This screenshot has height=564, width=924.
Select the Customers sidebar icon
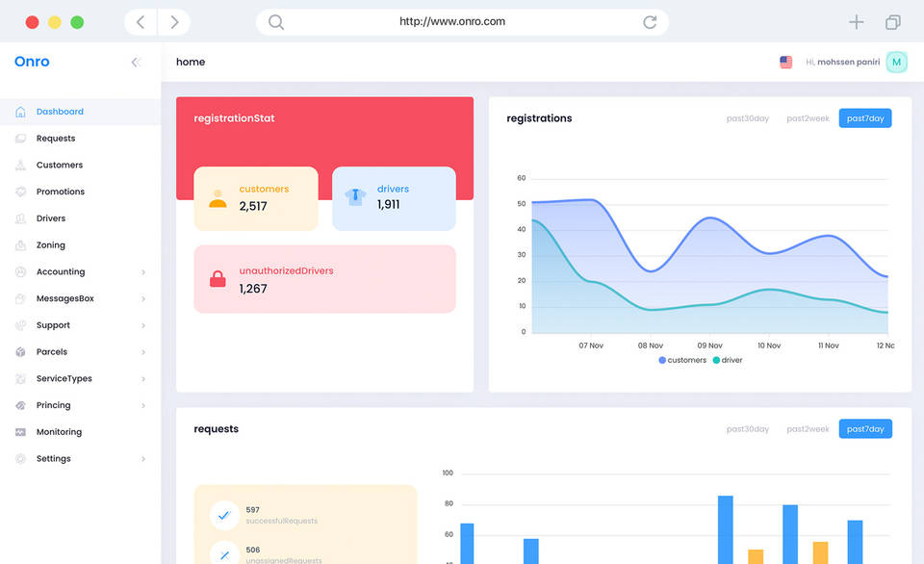(19, 165)
